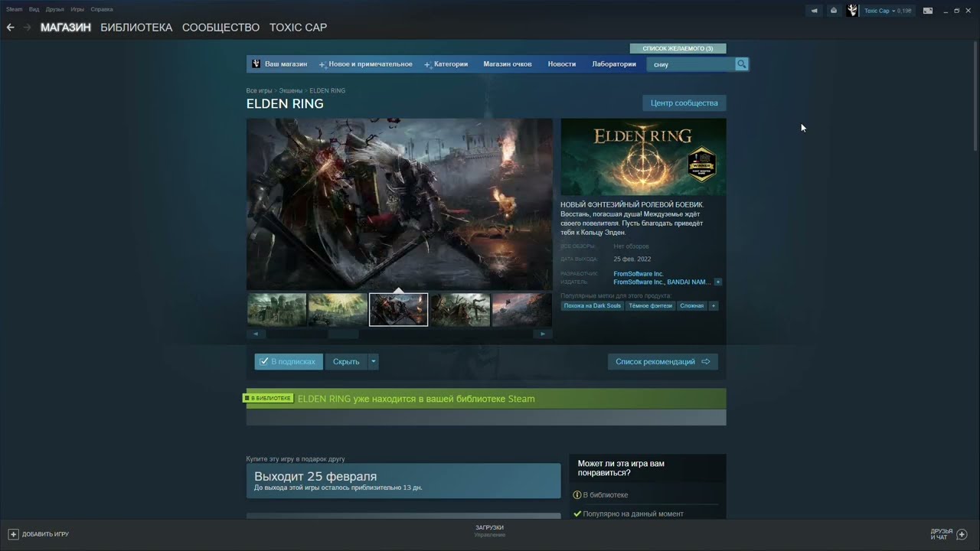Click Добавить игру label
The image size is (980, 551).
click(45, 534)
